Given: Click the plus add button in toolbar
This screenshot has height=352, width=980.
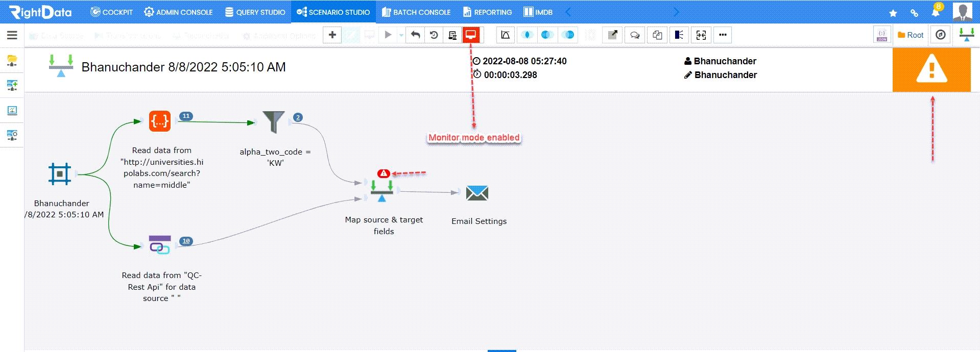Looking at the screenshot, I should pyautogui.click(x=332, y=35).
